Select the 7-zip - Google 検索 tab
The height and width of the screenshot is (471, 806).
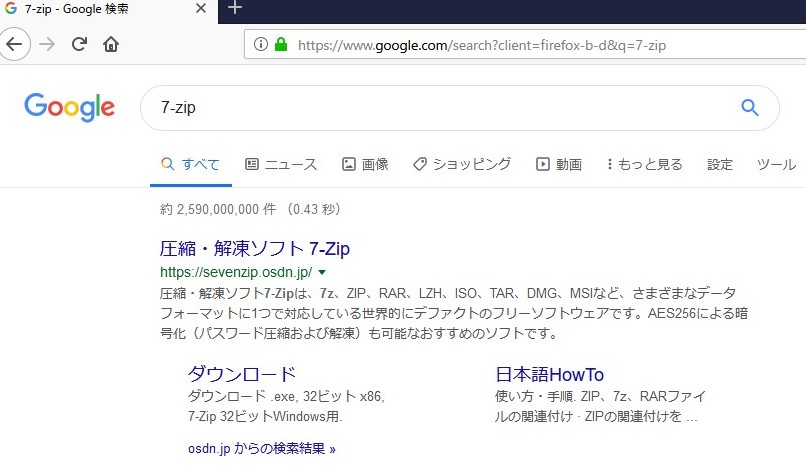coord(109,10)
